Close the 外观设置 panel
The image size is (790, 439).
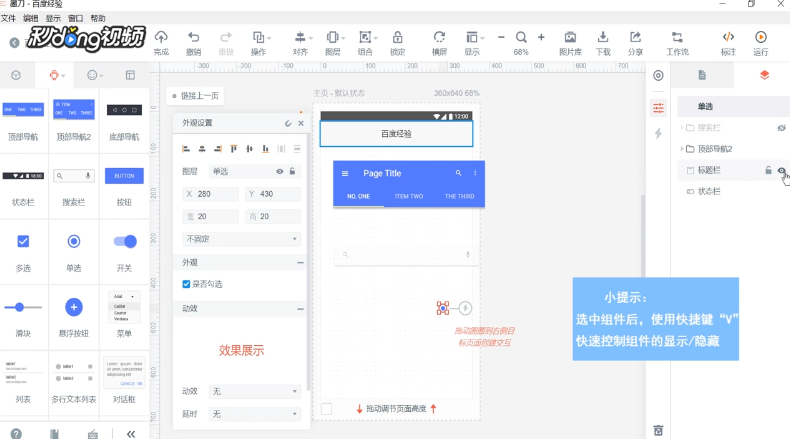(x=301, y=123)
